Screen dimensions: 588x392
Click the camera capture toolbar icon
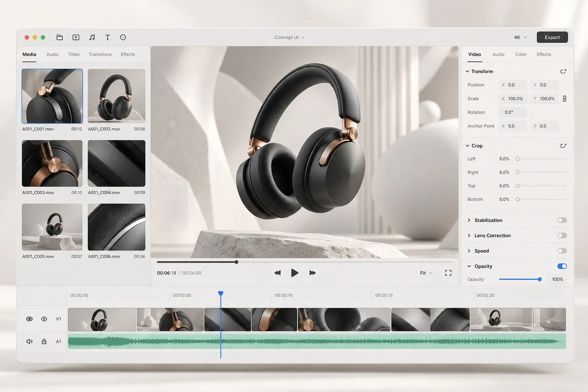tap(76, 37)
